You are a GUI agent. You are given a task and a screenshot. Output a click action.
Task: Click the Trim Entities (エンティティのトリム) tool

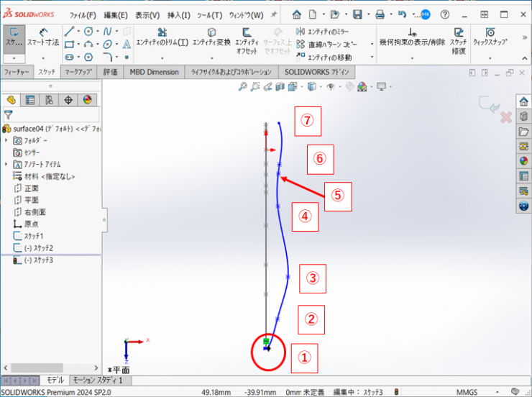[162, 37]
